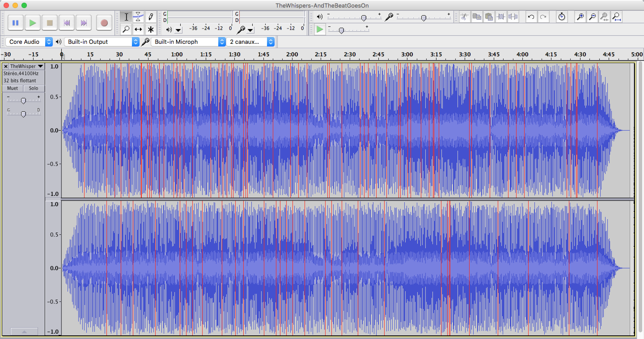
Task: Click the playback level meter bar
Action: pyautogui.click(x=200, y=17)
